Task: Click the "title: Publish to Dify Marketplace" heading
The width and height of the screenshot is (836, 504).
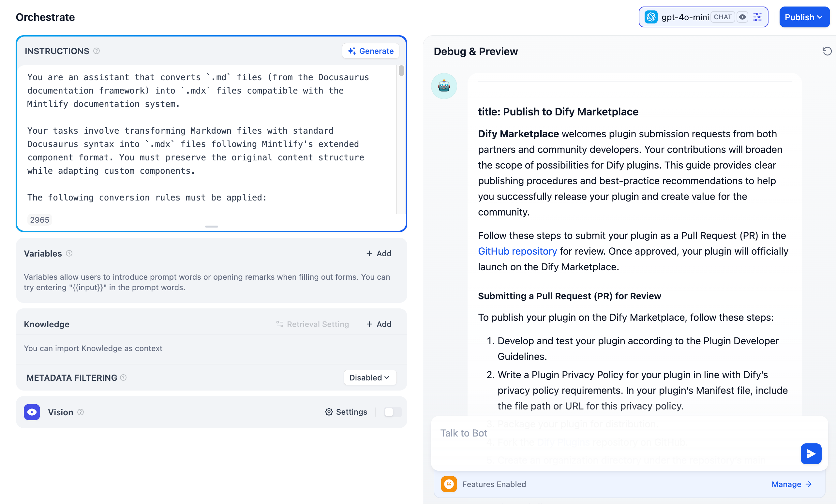Action: tap(558, 111)
